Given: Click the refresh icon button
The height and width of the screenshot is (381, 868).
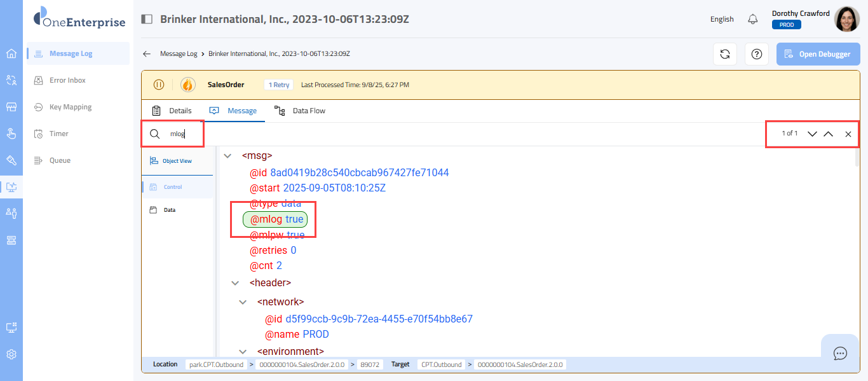Looking at the screenshot, I should point(724,54).
